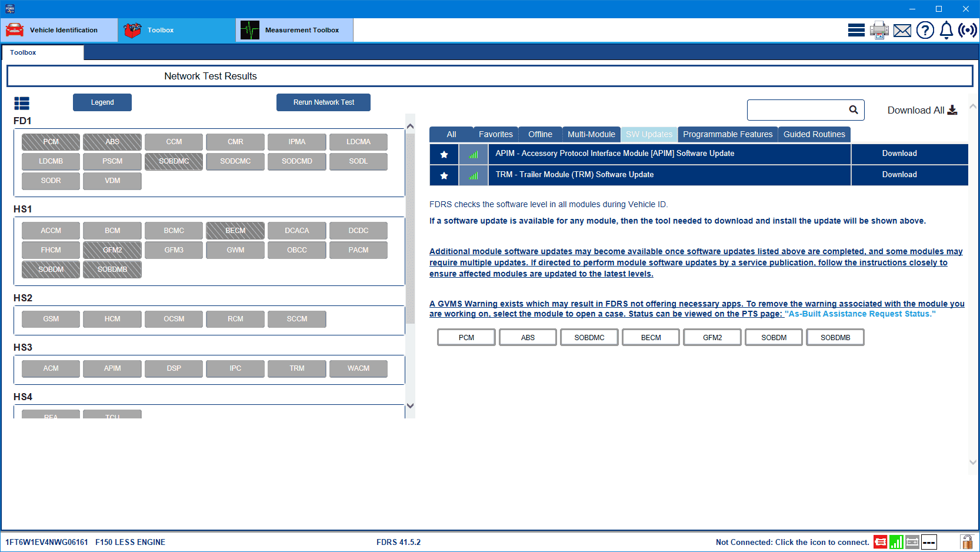Click the search input field
The width and height of the screenshot is (980, 552).
[x=796, y=110]
